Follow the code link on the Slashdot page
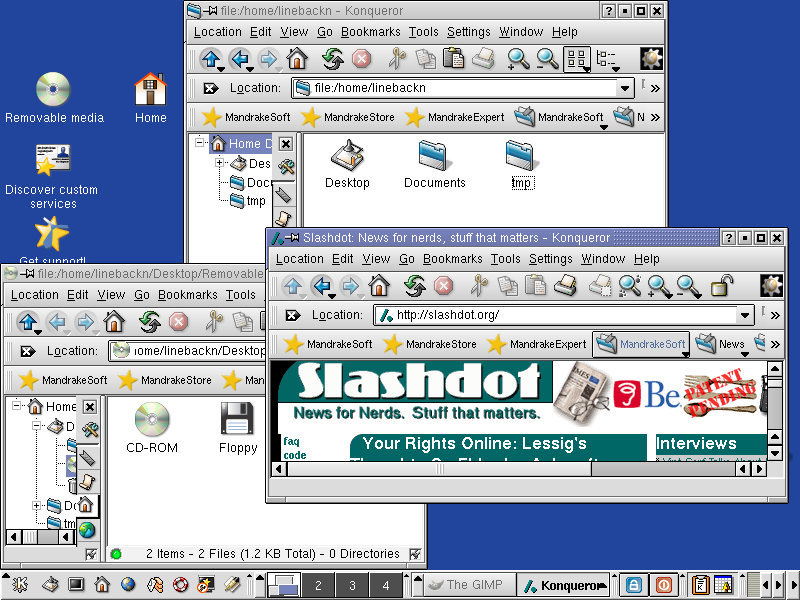 [295, 455]
